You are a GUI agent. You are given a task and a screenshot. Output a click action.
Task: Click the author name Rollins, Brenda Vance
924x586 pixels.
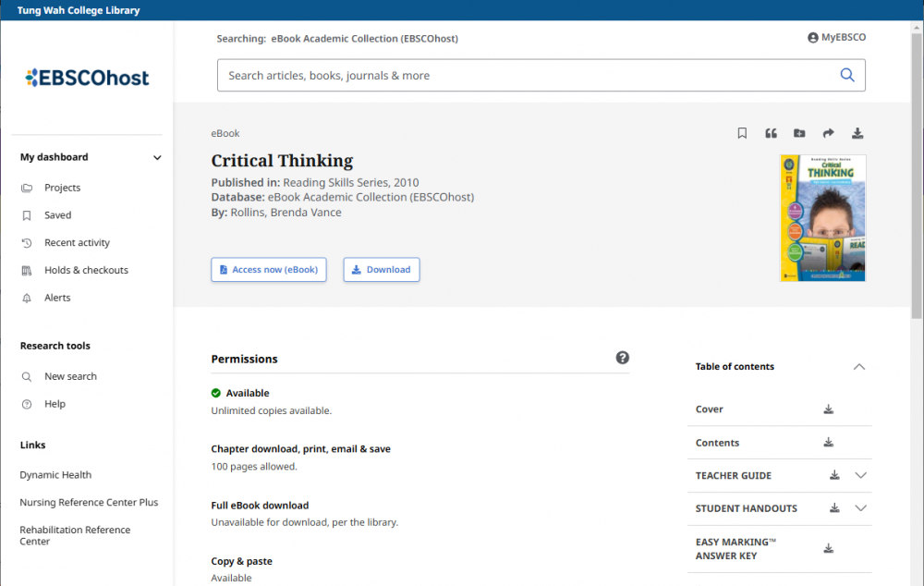pos(286,213)
